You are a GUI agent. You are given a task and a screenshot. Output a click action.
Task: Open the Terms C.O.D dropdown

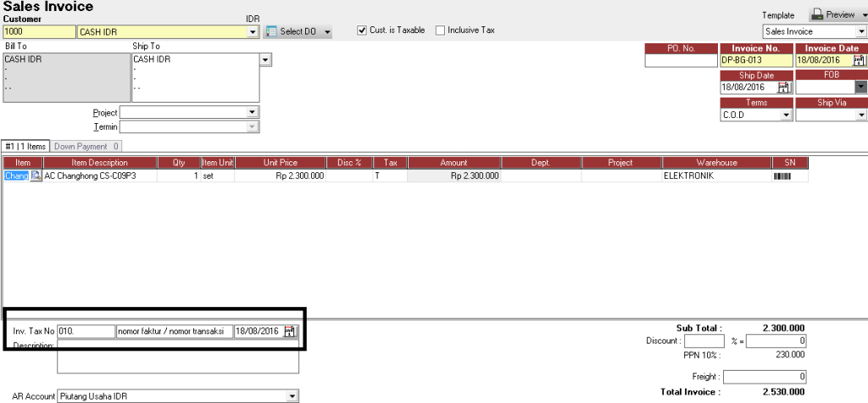[x=786, y=115]
